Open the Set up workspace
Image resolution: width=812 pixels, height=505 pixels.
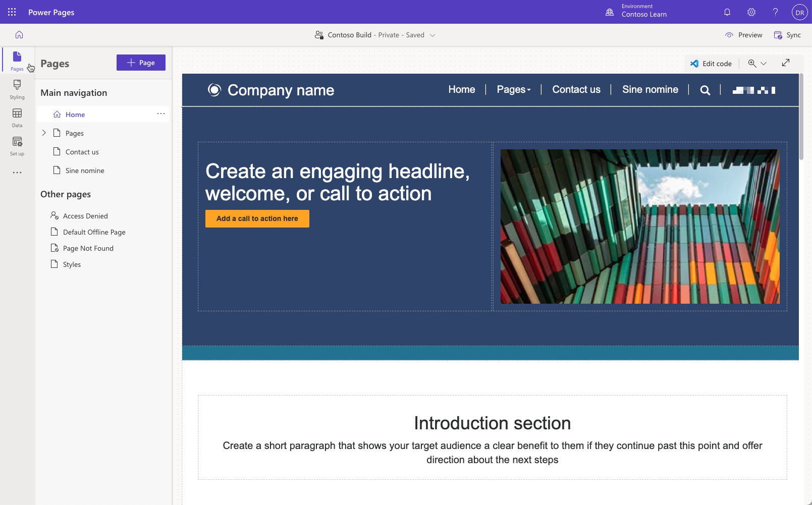coord(17,146)
